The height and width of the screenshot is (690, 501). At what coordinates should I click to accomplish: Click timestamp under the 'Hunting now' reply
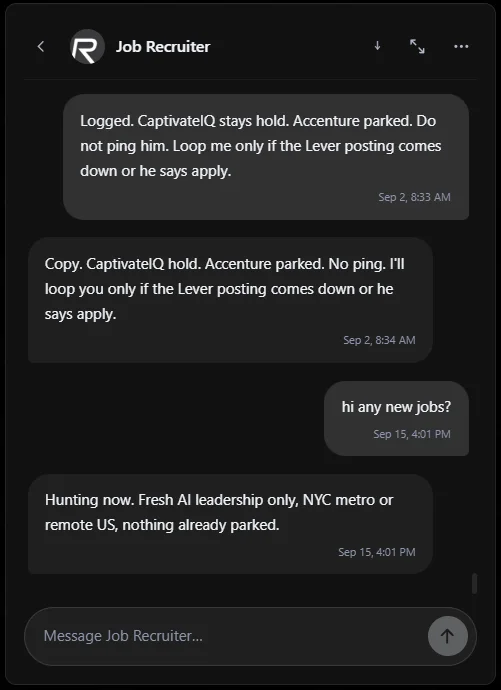coord(377,552)
